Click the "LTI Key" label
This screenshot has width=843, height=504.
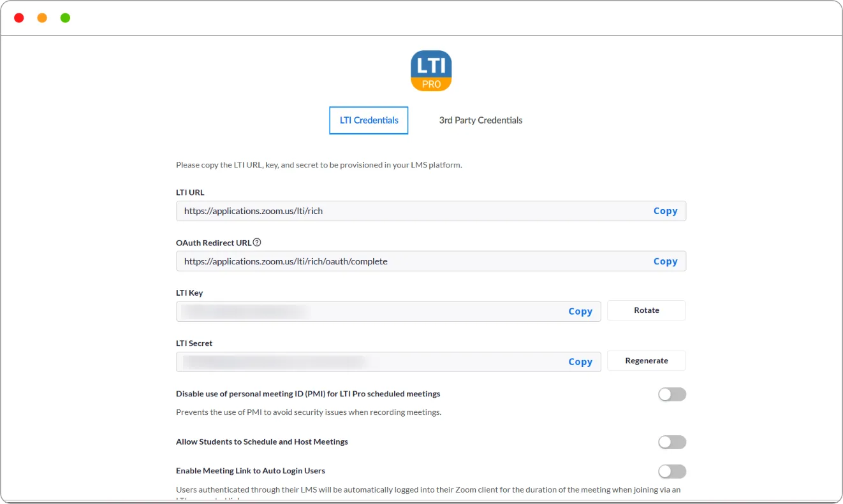189,293
